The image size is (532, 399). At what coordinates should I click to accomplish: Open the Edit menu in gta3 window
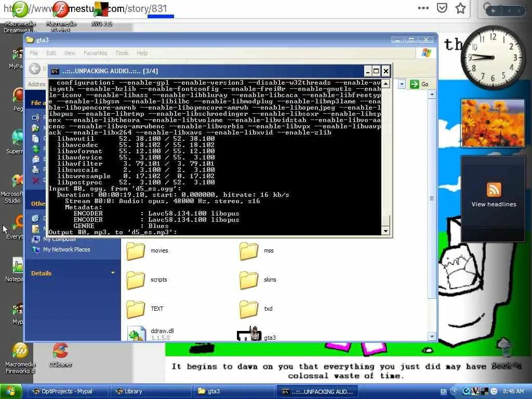tap(51, 53)
